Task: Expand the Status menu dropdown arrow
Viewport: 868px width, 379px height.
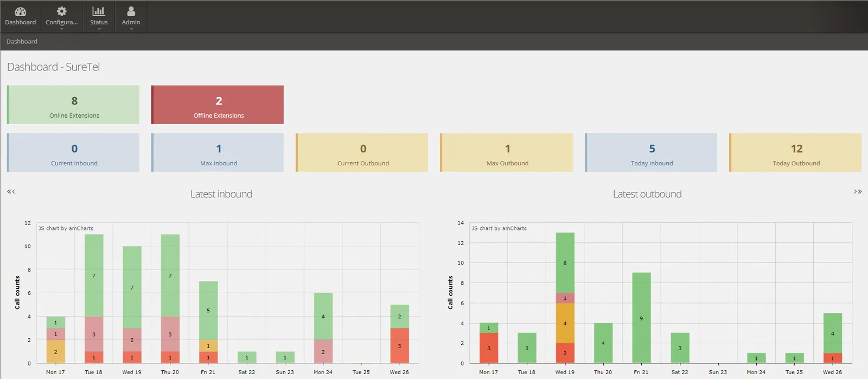Action: pyautogui.click(x=99, y=29)
